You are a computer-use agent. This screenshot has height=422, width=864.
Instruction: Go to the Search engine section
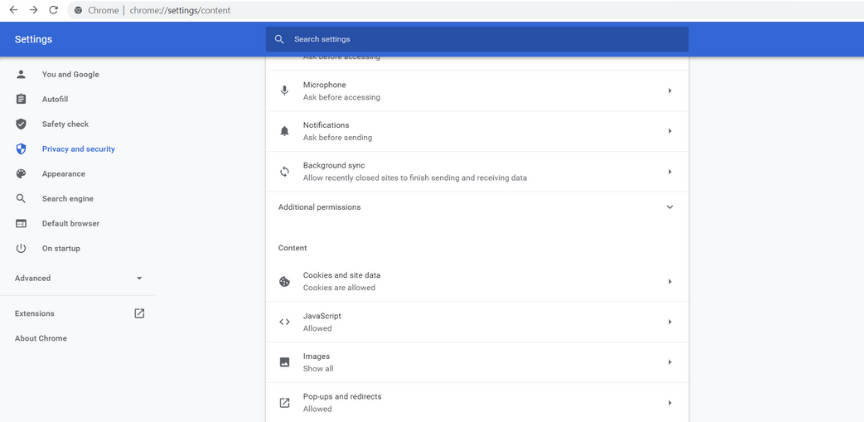67,199
